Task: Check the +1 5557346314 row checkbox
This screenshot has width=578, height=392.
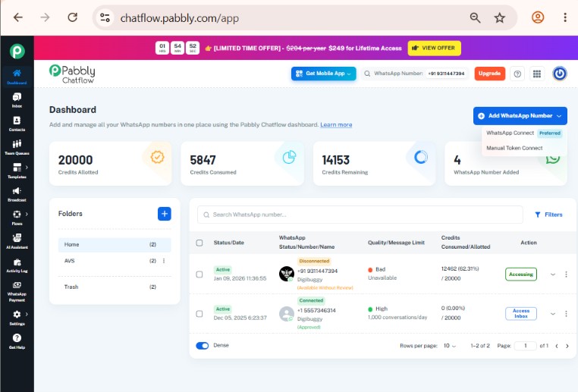Action: pos(199,314)
